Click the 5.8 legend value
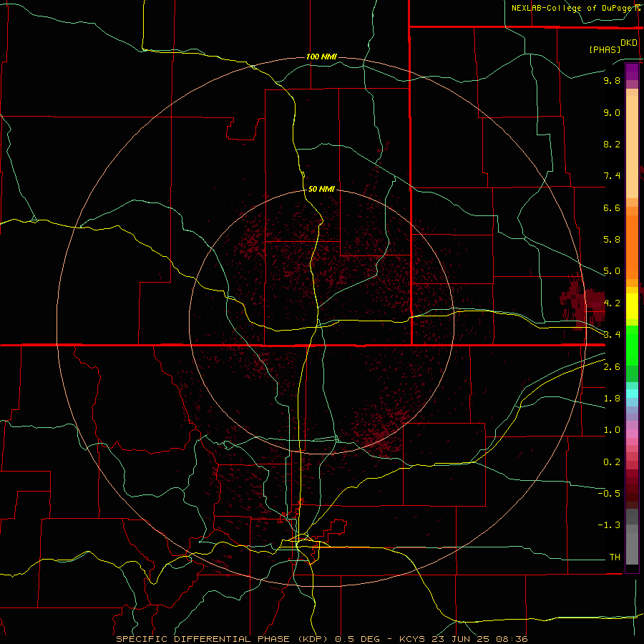The width and height of the screenshot is (644, 644). [x=612, y=240]
